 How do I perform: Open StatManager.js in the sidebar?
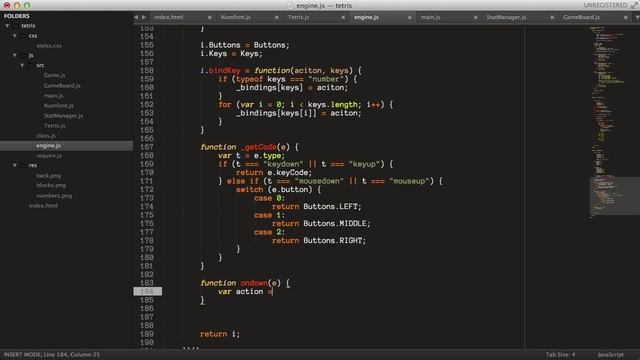click(x=63, y=116)
